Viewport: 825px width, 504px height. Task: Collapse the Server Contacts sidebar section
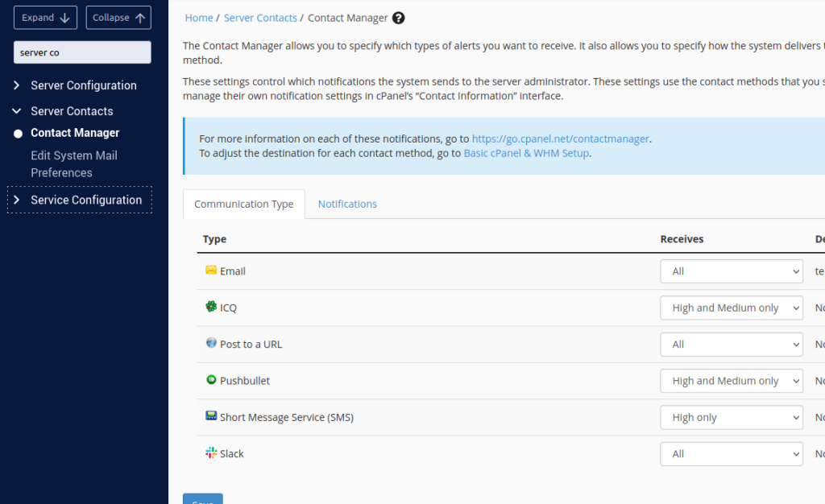pyautogui.click(x=72, y=111)
